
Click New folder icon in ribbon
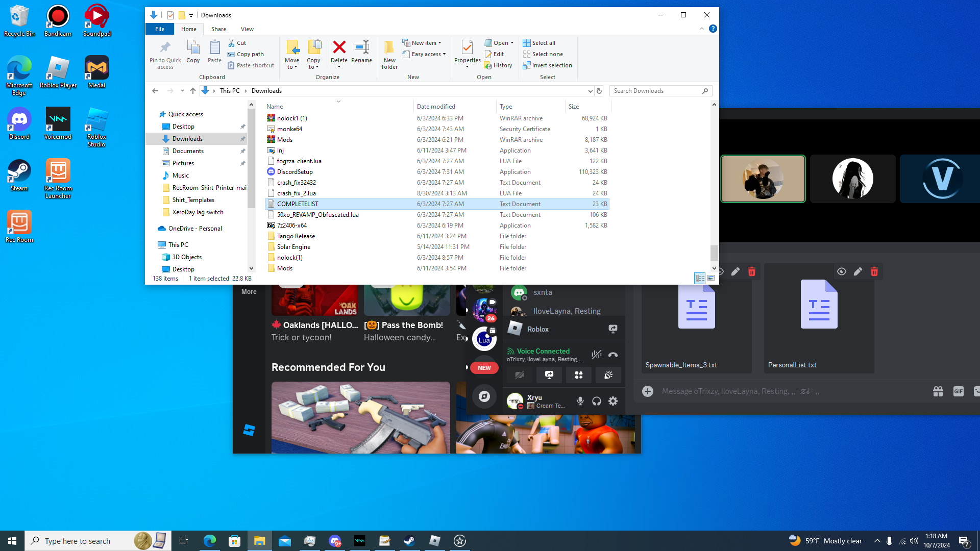click(389, 48)
